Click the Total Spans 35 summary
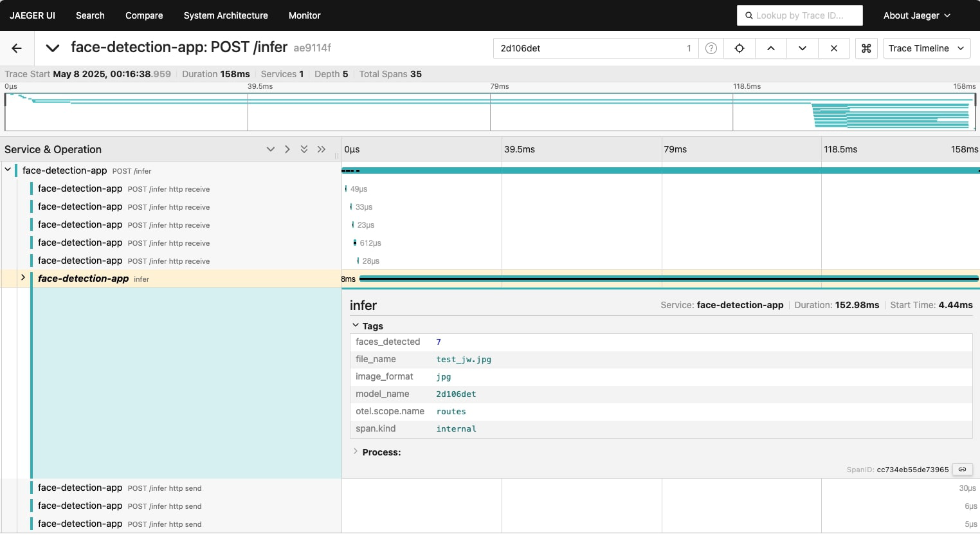 pos(390,74)
